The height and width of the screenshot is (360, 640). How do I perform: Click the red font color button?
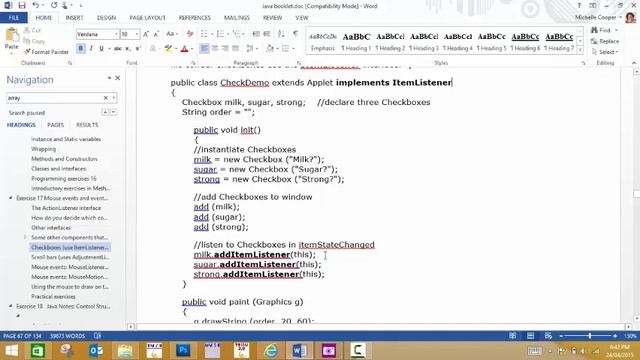(184, 49)
